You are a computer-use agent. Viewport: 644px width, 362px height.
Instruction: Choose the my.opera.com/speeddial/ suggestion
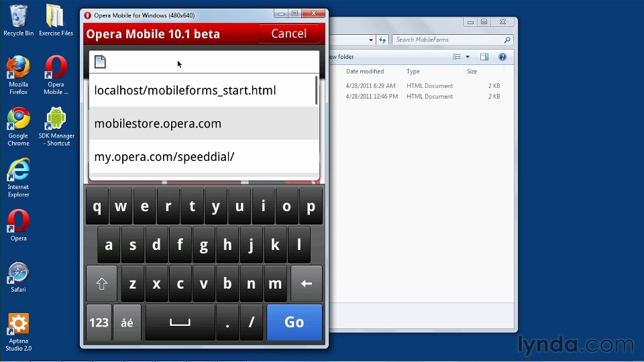pyautogui.click(x=204, y=157)
